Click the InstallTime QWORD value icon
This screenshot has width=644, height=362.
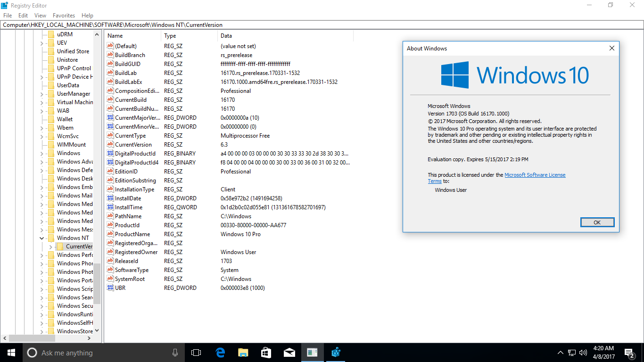coord(110,207)
